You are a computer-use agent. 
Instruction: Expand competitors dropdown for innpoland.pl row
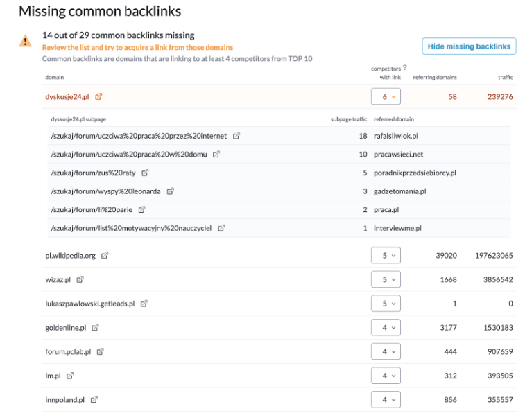(386, 400)
